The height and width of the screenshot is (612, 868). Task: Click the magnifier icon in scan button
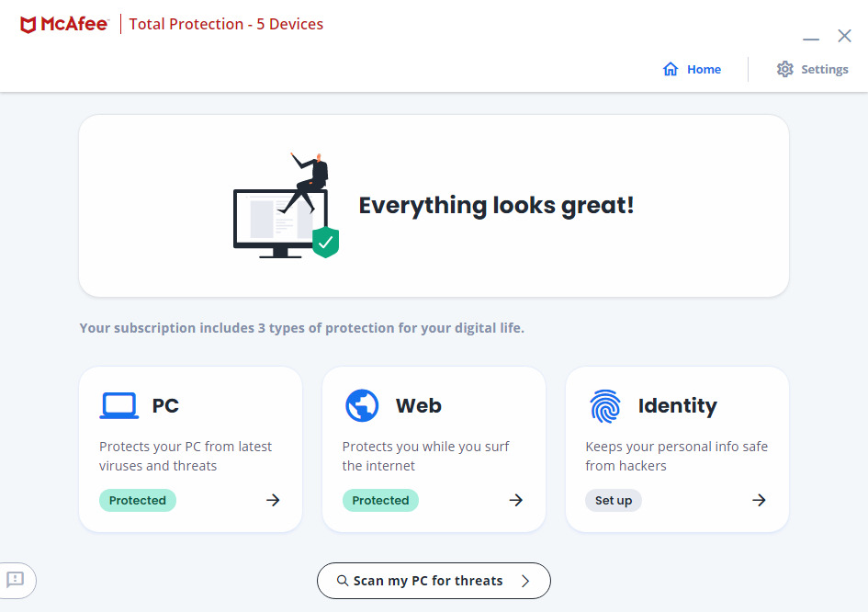click(x=343, y=581)
